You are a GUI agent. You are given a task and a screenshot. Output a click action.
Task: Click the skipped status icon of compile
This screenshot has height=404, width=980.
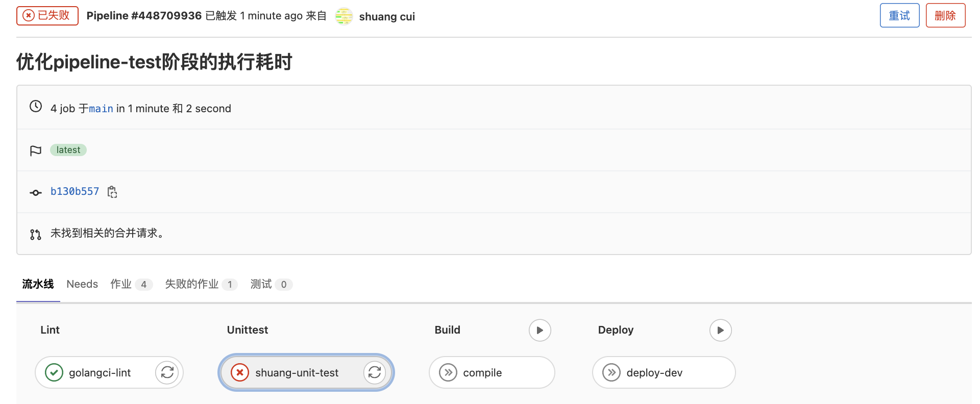tap(448, 372)
